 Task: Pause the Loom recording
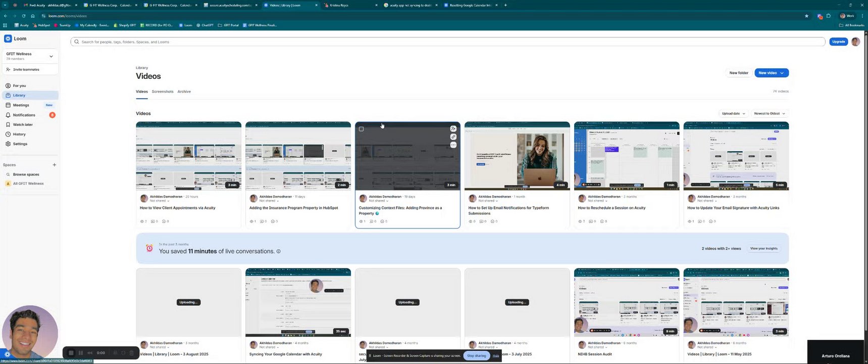(x=81, y=353)
